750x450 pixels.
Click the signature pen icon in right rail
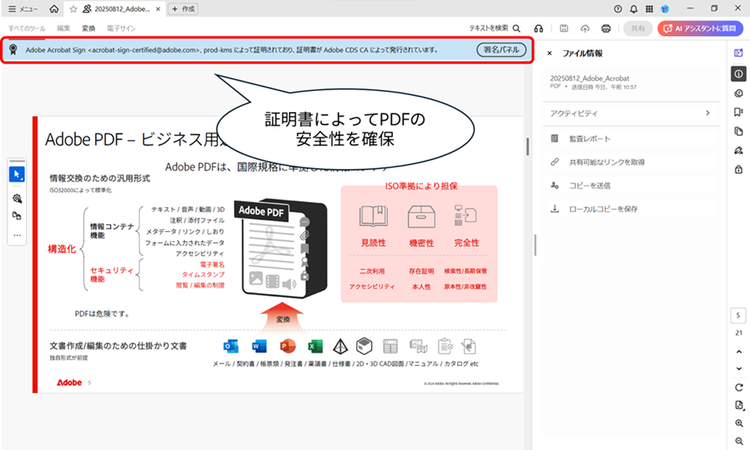(739, 151)
